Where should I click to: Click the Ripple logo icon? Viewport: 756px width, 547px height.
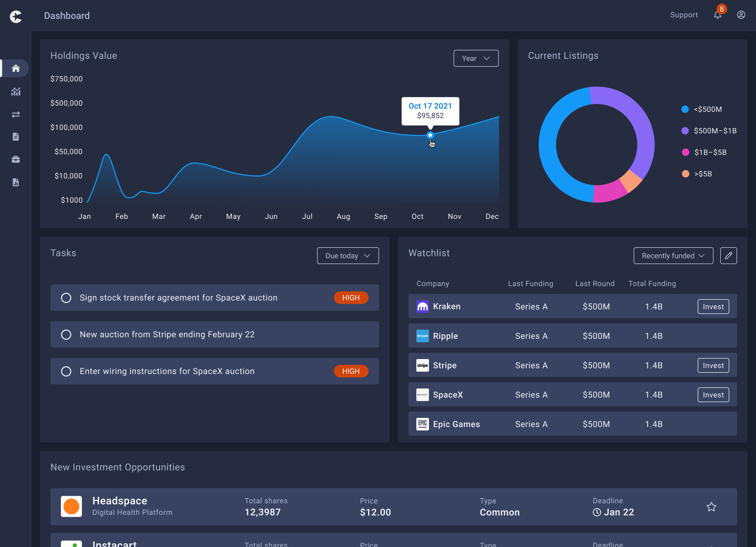[x=423, y=336]
